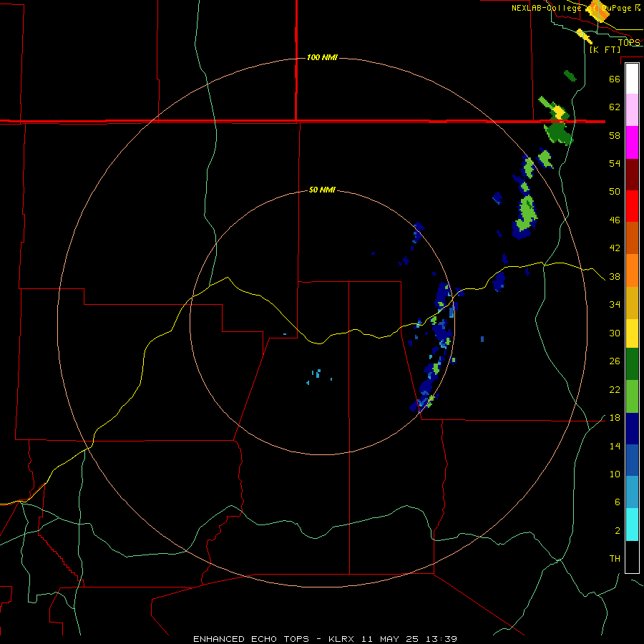The image size is (644, 644).
Task: Click the 'ENHANCED ECHO TOPS' product title
Action: click(251, 639)
